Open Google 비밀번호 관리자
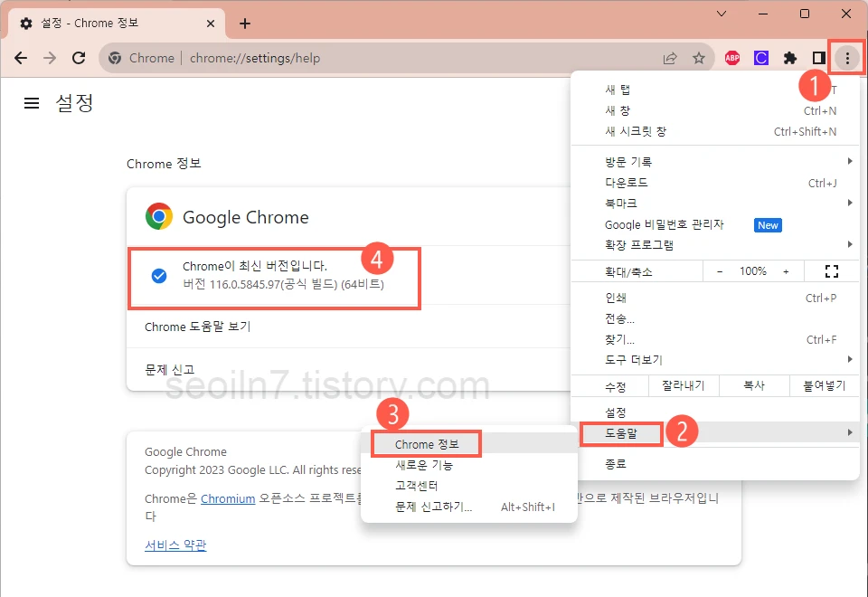868x597 pixels. click(714, 224)
